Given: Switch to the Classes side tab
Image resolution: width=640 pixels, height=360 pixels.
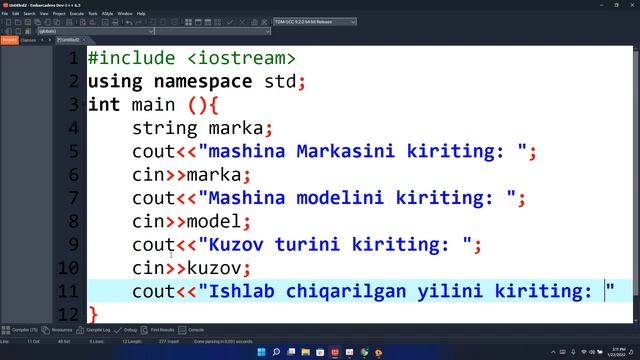Looking at the screenshot, I should click(x=29, y=40).
